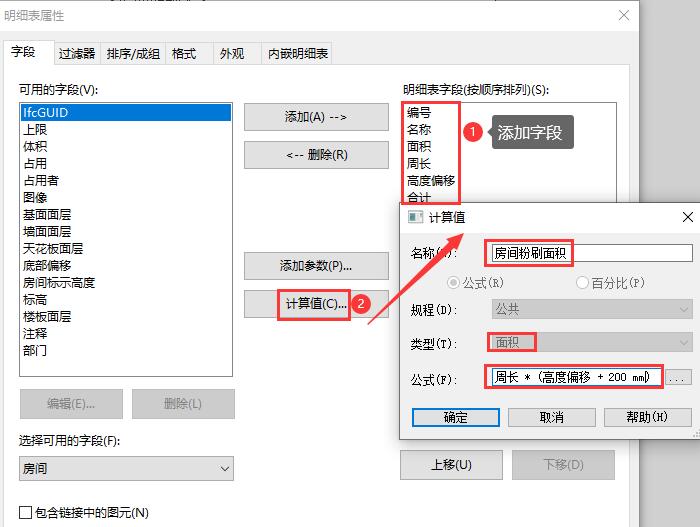The image size is (700, 527).
Task: Switch to the 过滤器 tab
Action: click(x=77, y=54)
